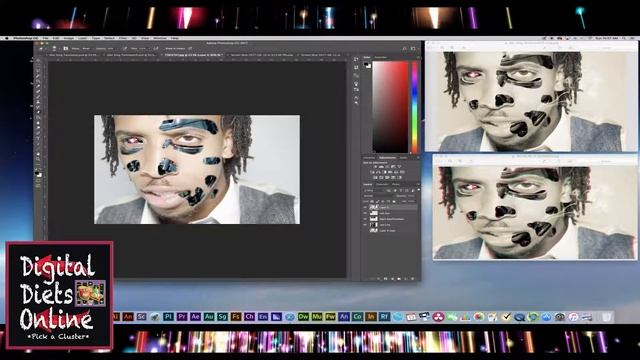Select the bottom layer thumbnail in Layers panel
640x360 pixels.
(x=373, y=230)
